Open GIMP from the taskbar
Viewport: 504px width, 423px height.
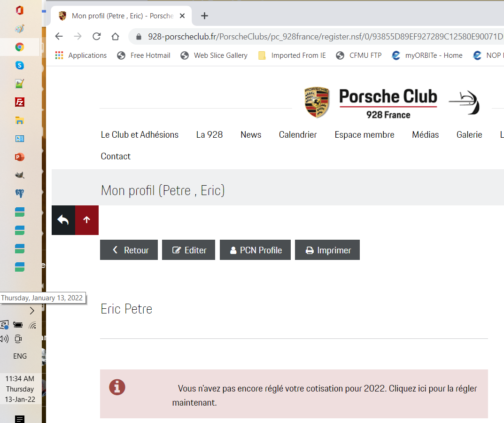pyautogui.click(x=20, y=175)
